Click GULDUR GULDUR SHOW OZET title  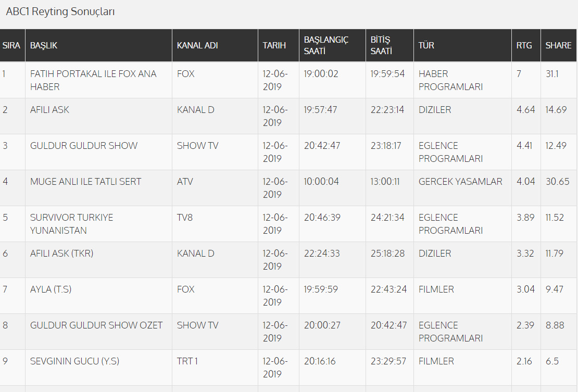(96, 325)
